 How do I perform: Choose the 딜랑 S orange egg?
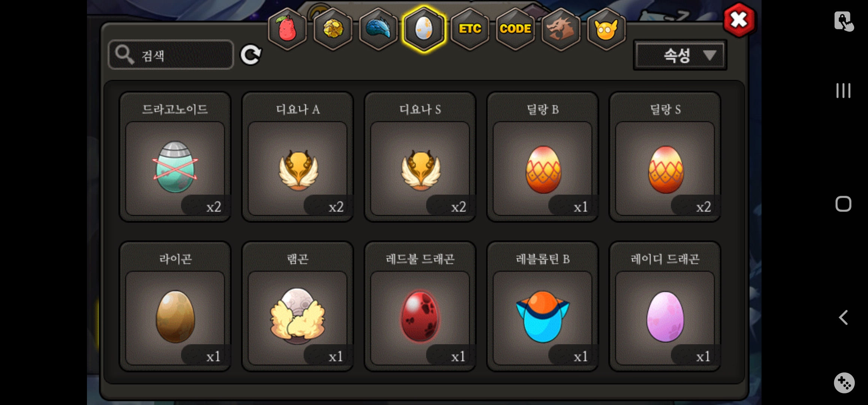[x=665, y=156]
